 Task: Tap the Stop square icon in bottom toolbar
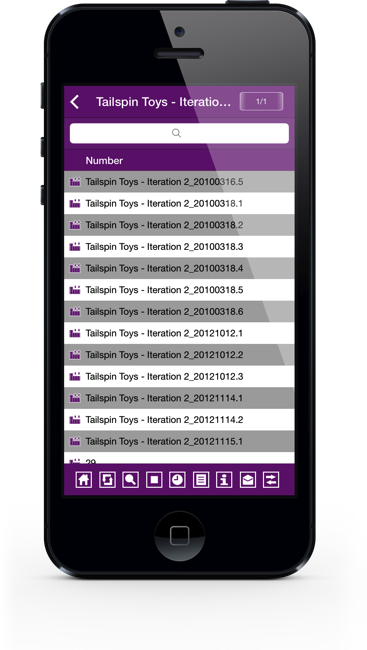point(154,480)
